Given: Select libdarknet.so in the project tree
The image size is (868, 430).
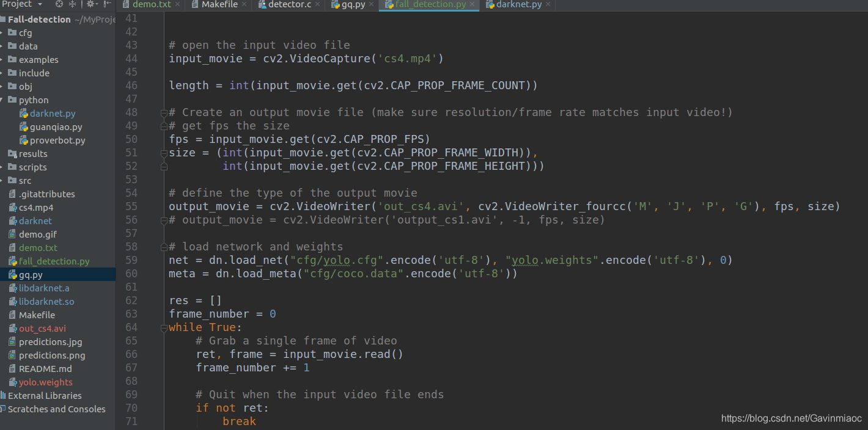Looking at the screenshot, I should pos(46,302).
